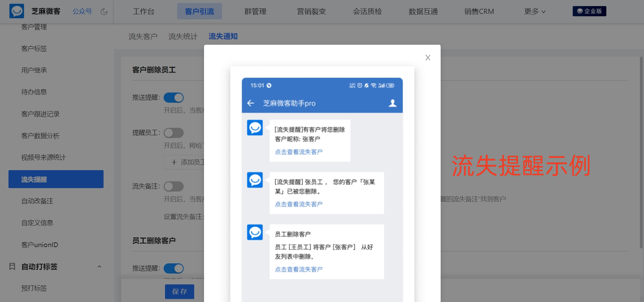Enable the 提醒员工 switch

coord(173,133)
